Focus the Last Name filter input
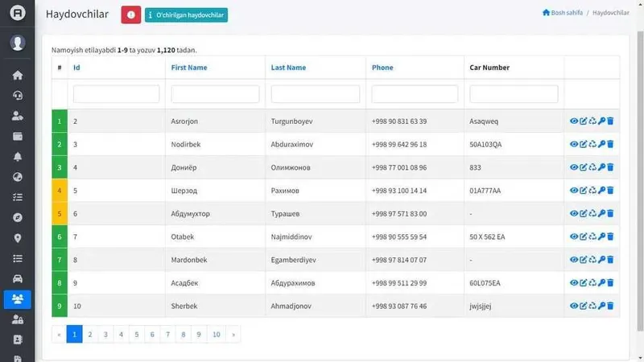 (x=315, y=94)
